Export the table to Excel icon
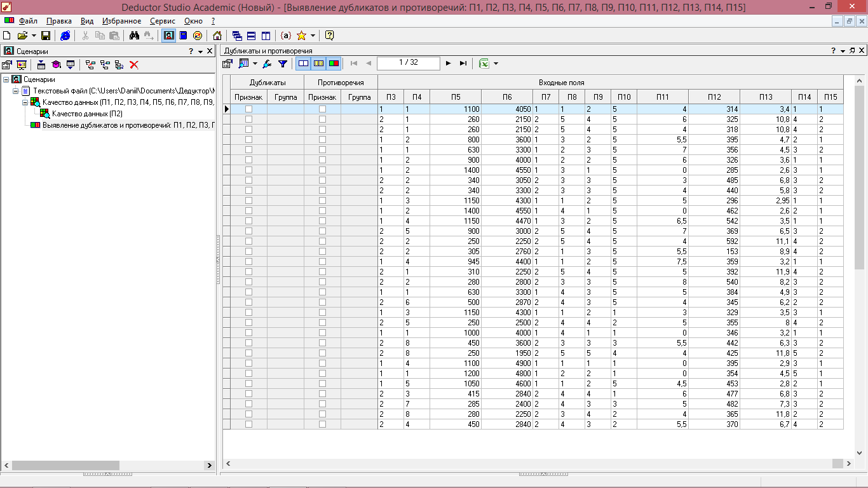 point(484,64)
